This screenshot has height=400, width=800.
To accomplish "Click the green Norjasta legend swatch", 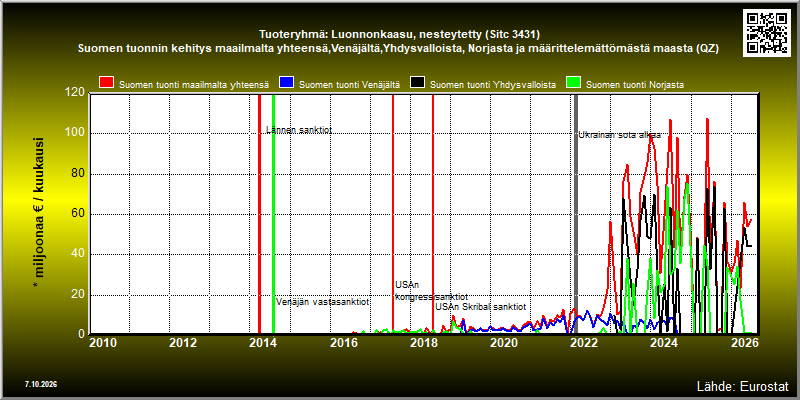I will click(573, 84).
